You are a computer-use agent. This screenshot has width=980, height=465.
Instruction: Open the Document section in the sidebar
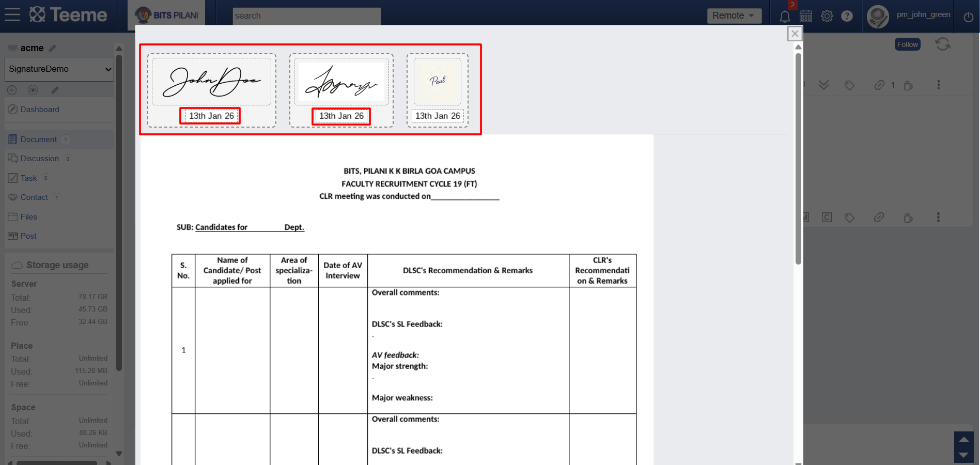click(38, 139)
